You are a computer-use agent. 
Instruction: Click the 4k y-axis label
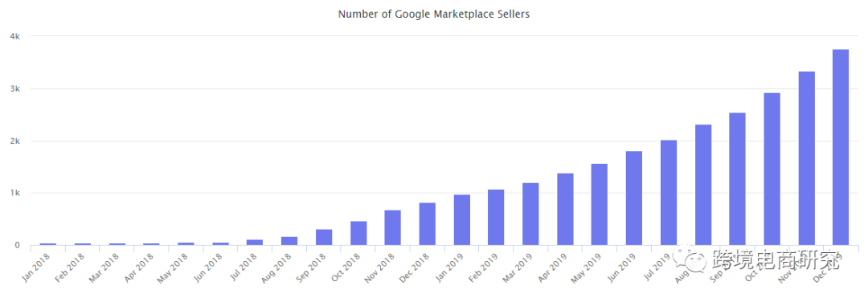tap(15, 36)
